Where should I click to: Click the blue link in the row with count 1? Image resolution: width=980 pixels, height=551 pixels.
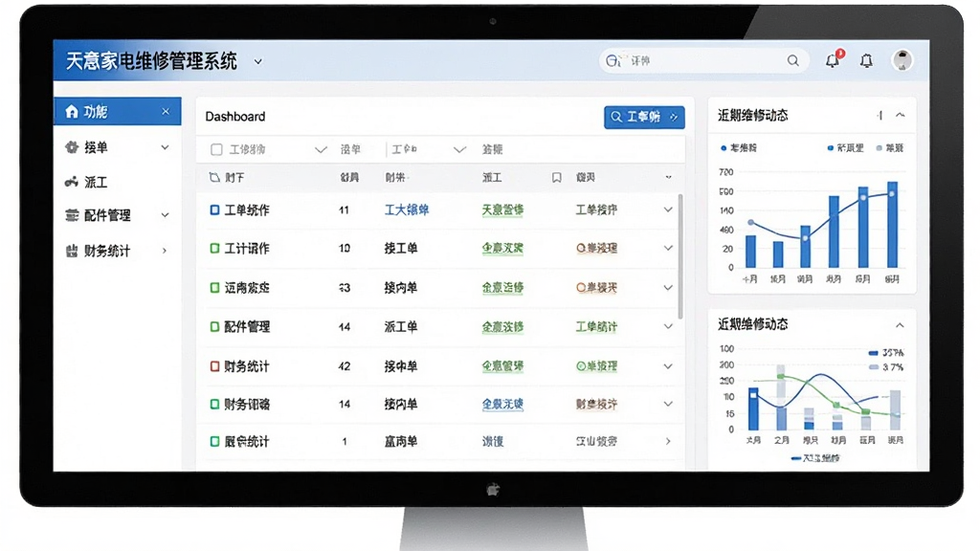(x=493, y=442)
